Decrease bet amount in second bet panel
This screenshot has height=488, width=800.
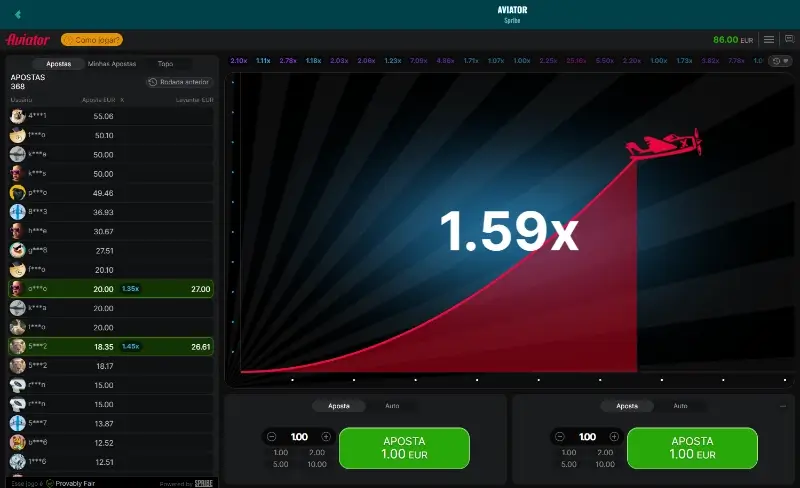[560, 437]
